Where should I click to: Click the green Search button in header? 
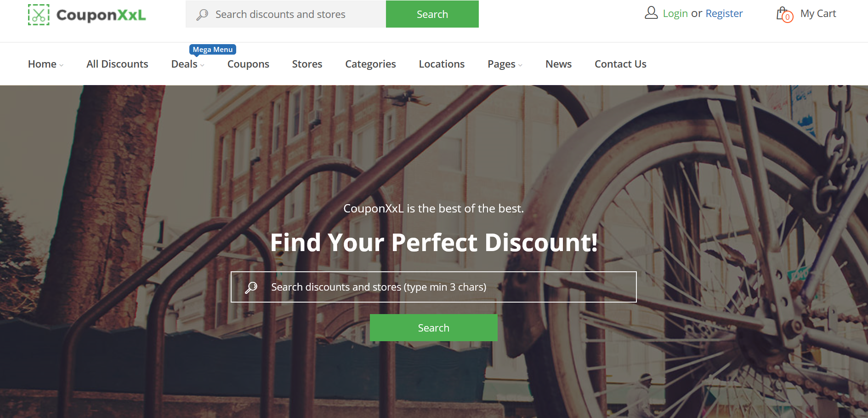click(x=432, y=14)
